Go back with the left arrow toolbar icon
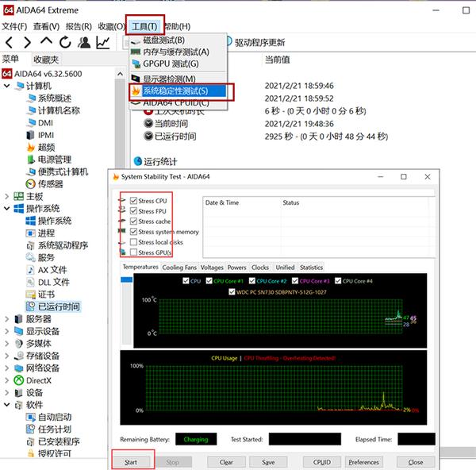Image resolution: width=476 pixels, height=470 pixels. click(x=10, y=42)
